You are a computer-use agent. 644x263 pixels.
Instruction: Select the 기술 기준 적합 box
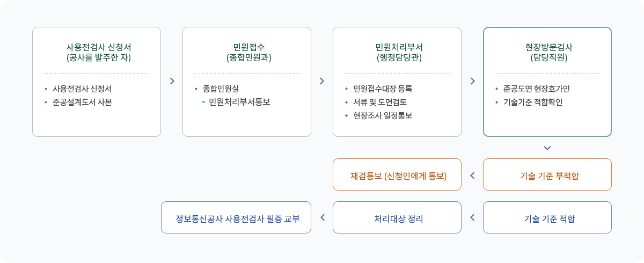547,217
